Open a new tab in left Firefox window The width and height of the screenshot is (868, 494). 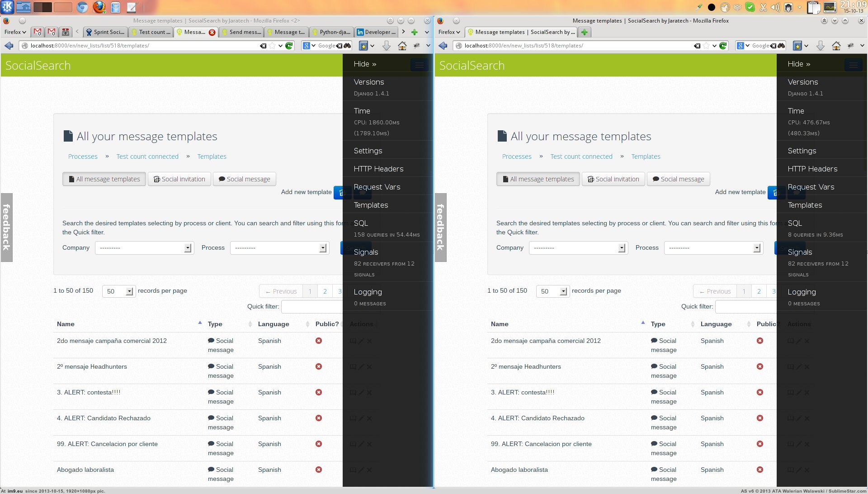point(414,32)
